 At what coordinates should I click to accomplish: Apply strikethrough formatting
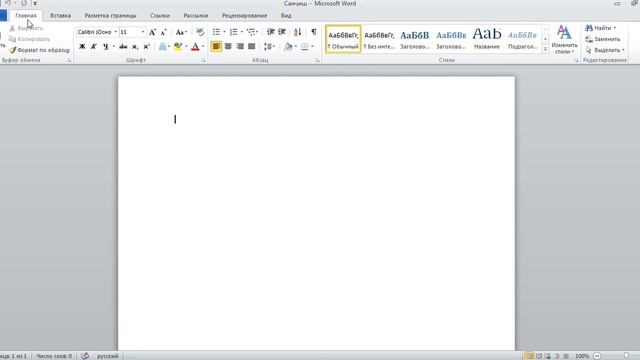pos(123,47)
